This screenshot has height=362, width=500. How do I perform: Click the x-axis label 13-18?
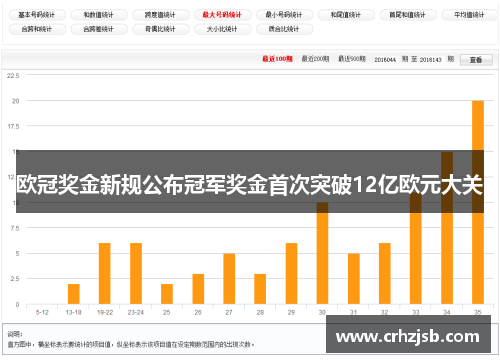pyautogui.click(x=74, y=313)
